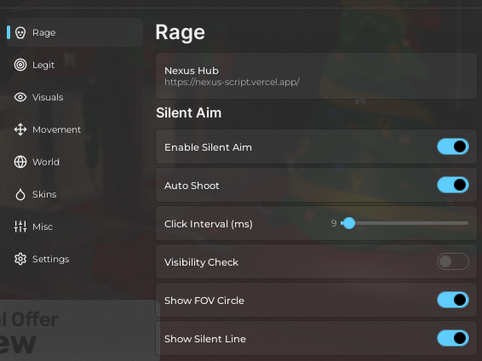This screenshot has height=361, width=482.
Task: Open the nexus-script.vercel.app link
Action: click(232, 82)
